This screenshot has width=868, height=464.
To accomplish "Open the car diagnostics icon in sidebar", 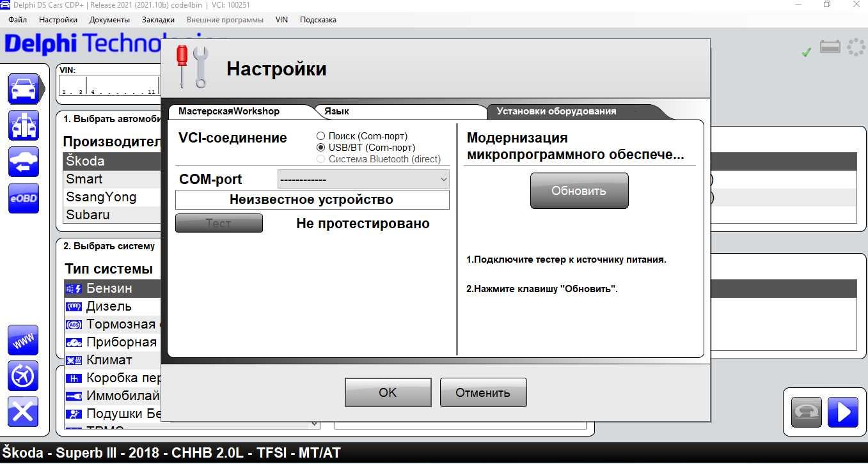I will 24,88.
